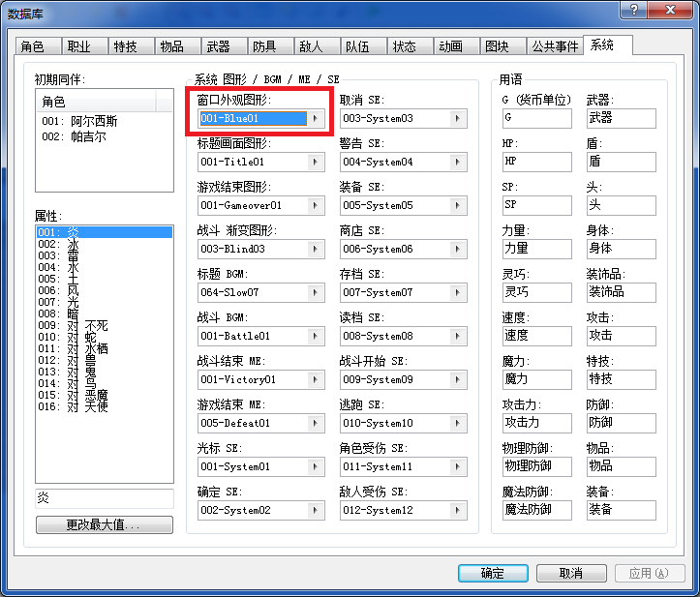The image size is (700, 597).
Task: Expand the 角色受伤 SE arrow for 011-System11
Action: [x=458, y=466]
